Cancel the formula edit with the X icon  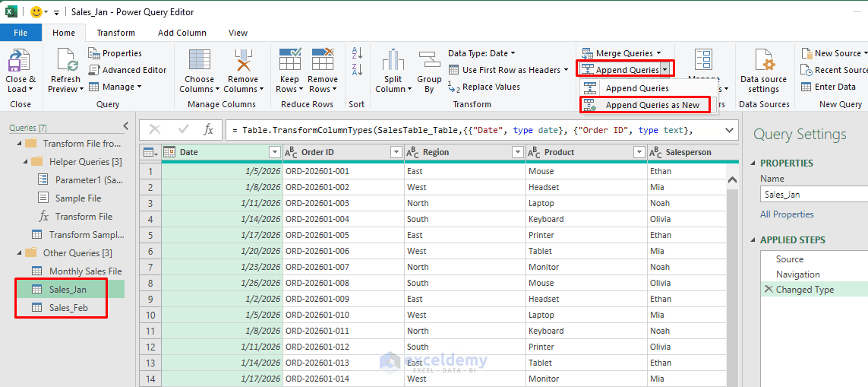[155, 130]
